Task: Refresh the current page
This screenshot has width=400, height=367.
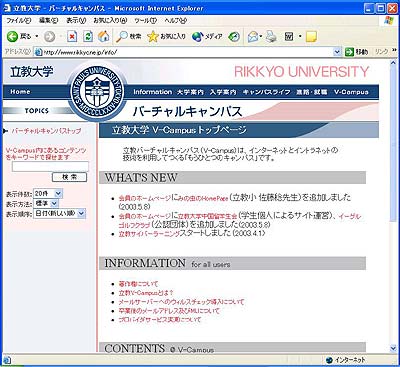Action: coord(88,36)
